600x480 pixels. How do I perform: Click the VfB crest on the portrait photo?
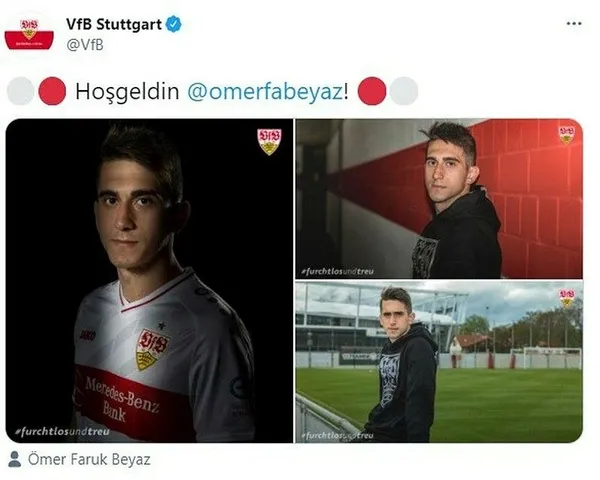tap(269, 141)
